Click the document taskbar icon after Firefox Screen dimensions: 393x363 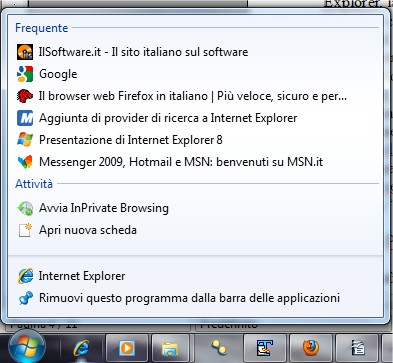pyautogui.click(x=357, y=349)
